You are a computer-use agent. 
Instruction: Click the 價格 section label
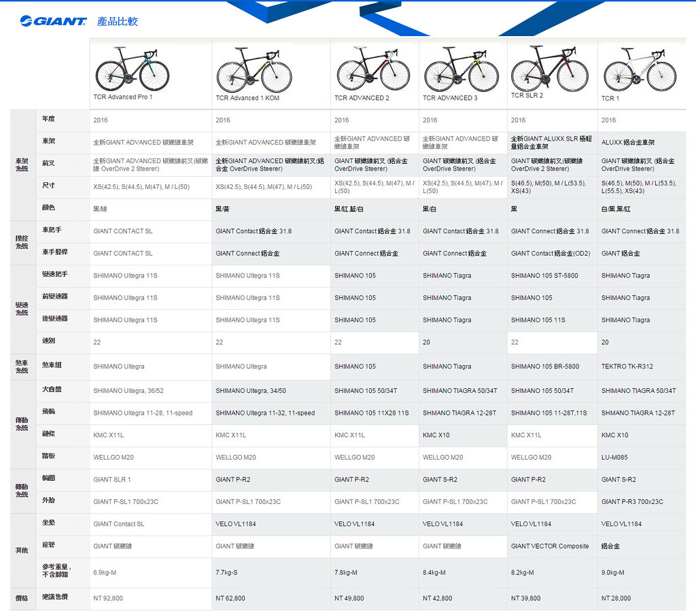(22, 598)
